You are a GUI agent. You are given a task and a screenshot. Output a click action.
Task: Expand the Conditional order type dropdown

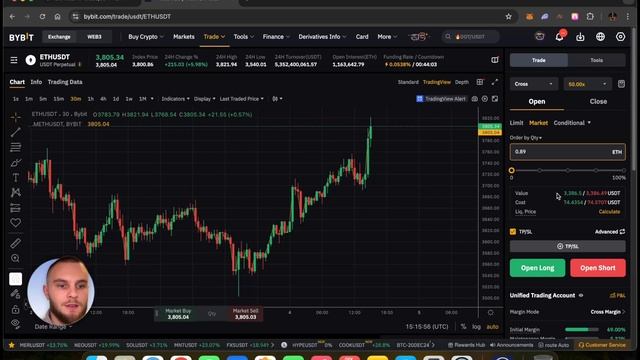(x=572, y=123)
